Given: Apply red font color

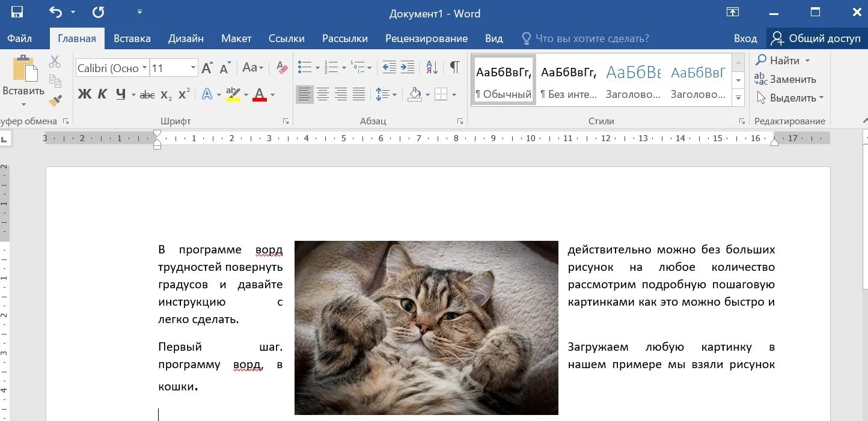Looking at the screenshot, I should tap(260, 94).
